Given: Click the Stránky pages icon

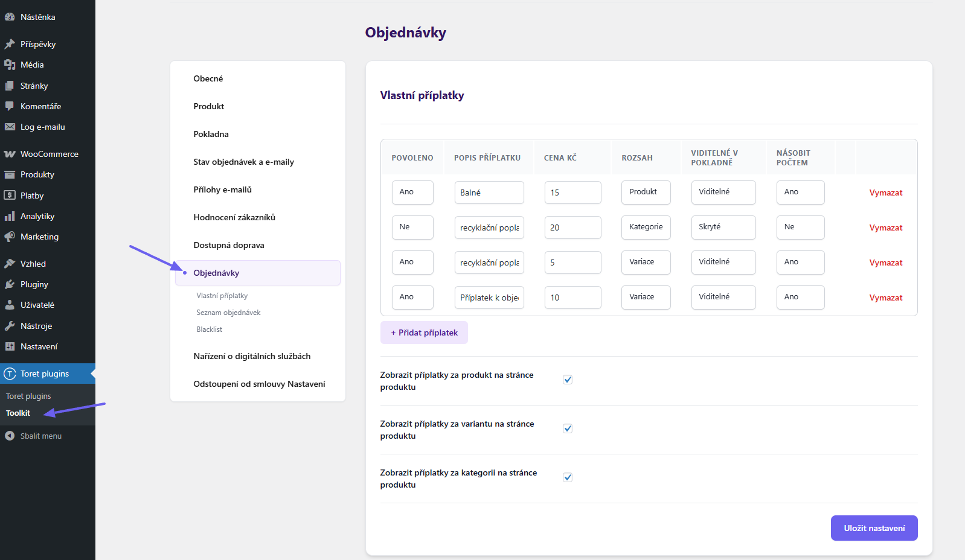Looking at the screenshot, I should [10, 86].
